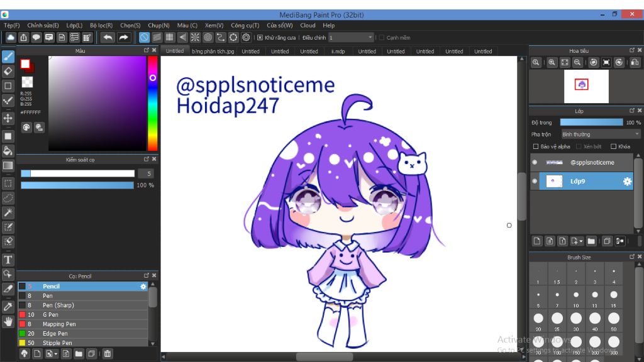Click the cloud save icon in toolbar
This screenshot has height=362, width=644.
point(11,38)
